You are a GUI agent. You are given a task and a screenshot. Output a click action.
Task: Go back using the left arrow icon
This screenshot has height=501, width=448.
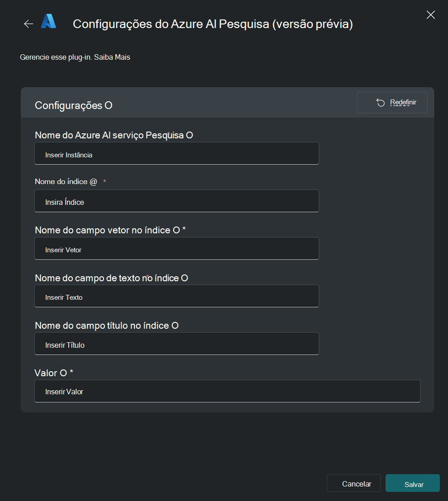pos(28,24)
